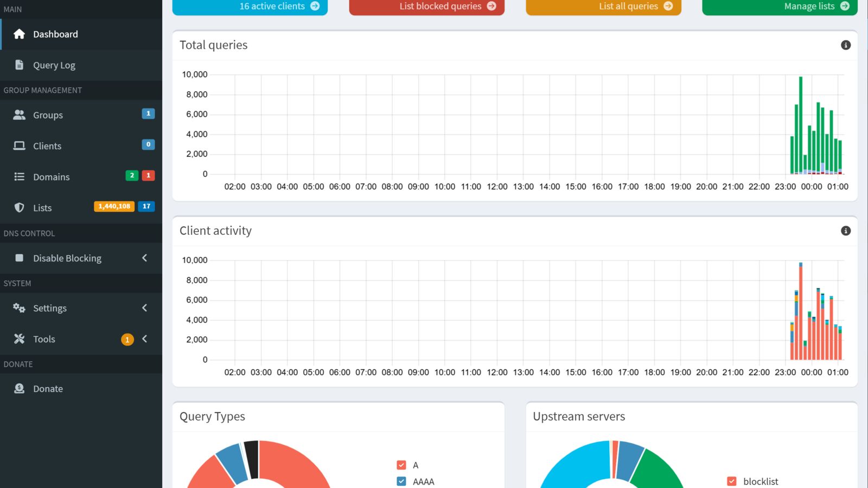
Task: Click blue Lists badge showing 17
Action: 146,207
